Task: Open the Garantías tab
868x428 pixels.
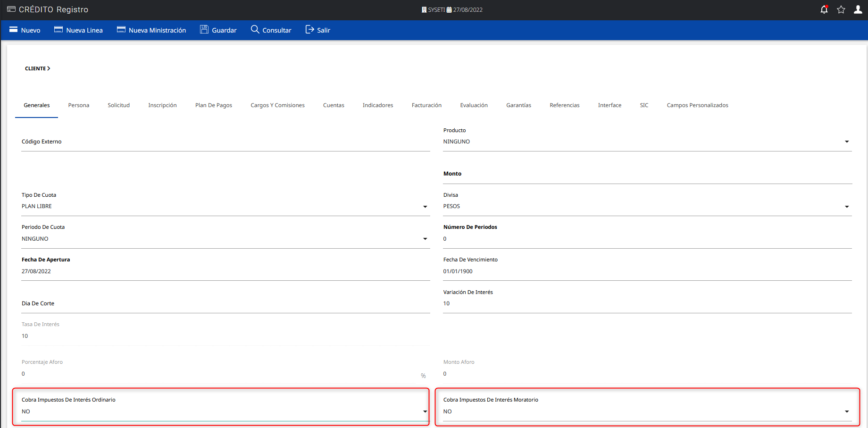Action: coord(518,105)
